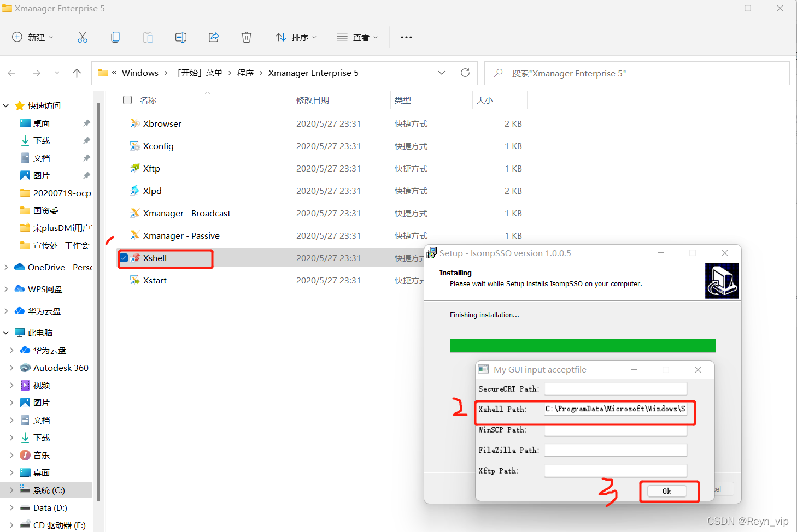The height and width of the screenshot is (532, 797).
Task: Click the Xmanager Enterprise 5 search box
Action: tap(637, 73)
